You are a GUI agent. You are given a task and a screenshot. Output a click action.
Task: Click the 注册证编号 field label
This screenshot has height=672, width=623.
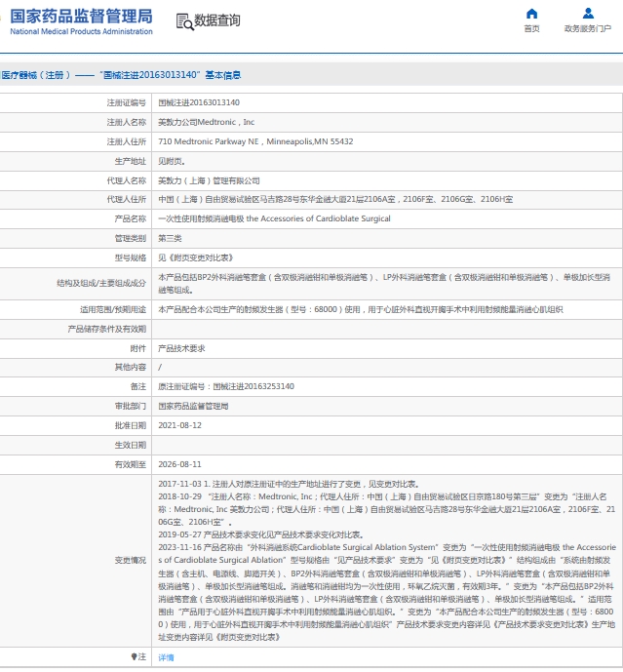(x=127, y=102)
